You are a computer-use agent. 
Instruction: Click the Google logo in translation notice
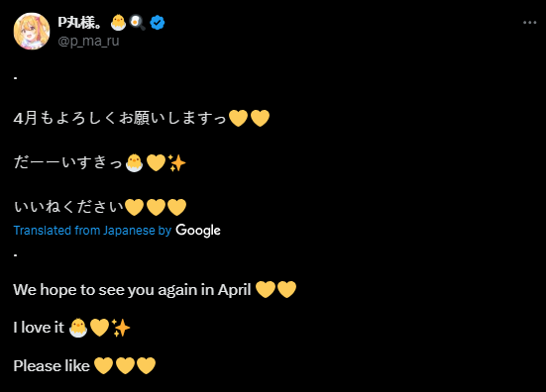click(198, 231)
